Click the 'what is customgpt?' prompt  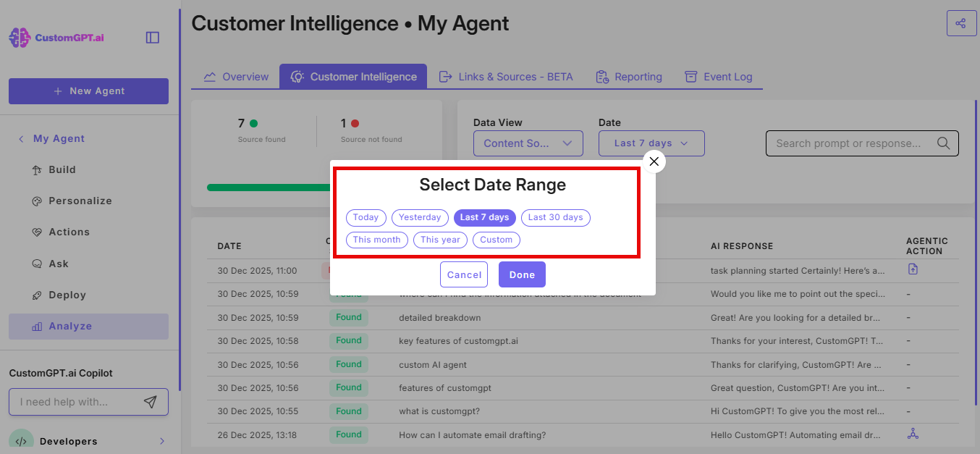[x=439, y=411]
